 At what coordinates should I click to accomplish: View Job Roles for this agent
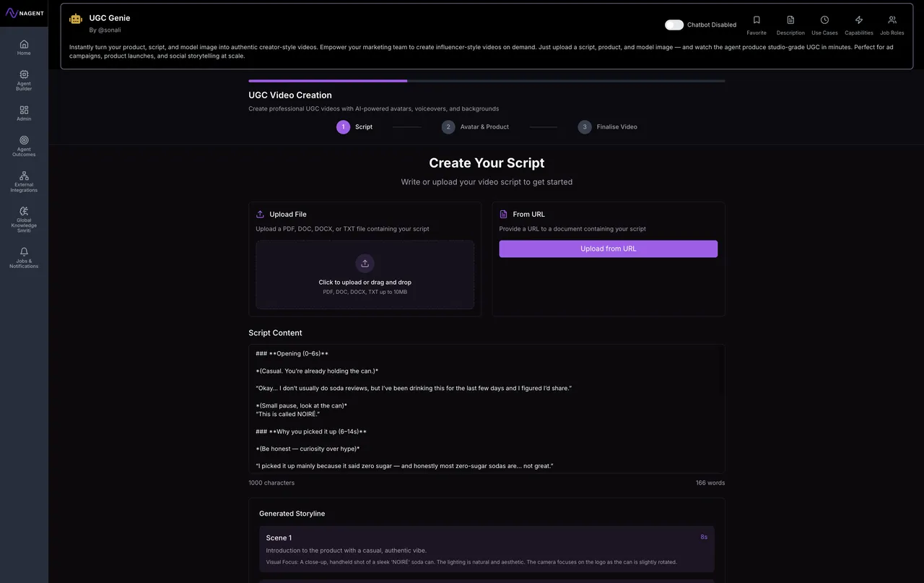[892, 25]
